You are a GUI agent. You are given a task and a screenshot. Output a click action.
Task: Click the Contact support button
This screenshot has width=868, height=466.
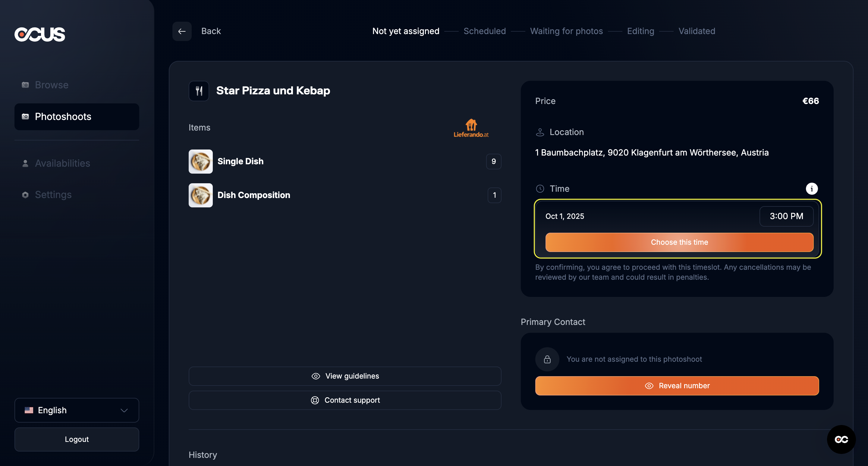[x=345, y=400]
